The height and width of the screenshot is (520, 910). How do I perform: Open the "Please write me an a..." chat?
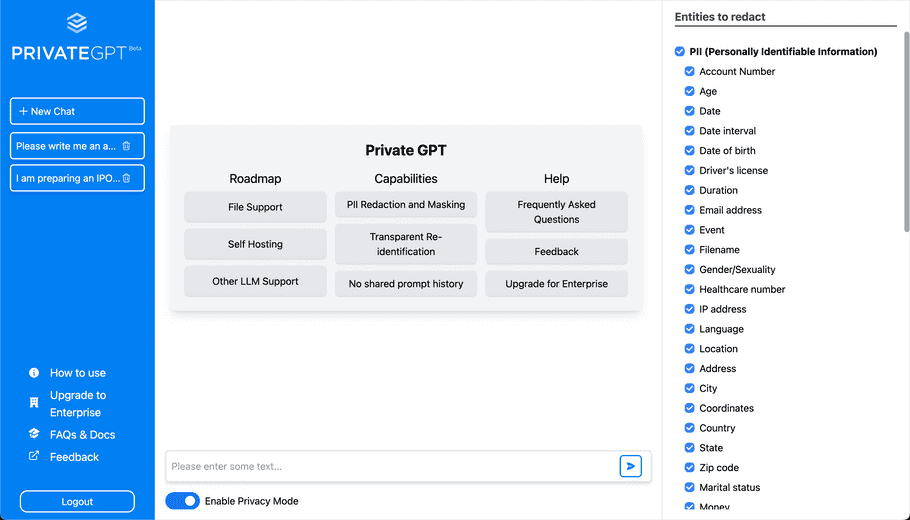pyautogui.click(x=66, y=146)
